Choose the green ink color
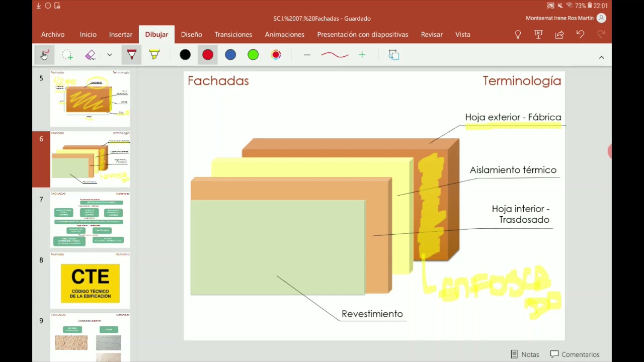Screen dimensions: 644x362 253,55
